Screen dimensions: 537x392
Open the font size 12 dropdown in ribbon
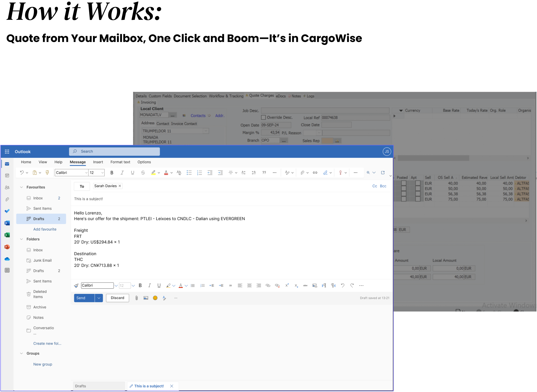[102, 173]
